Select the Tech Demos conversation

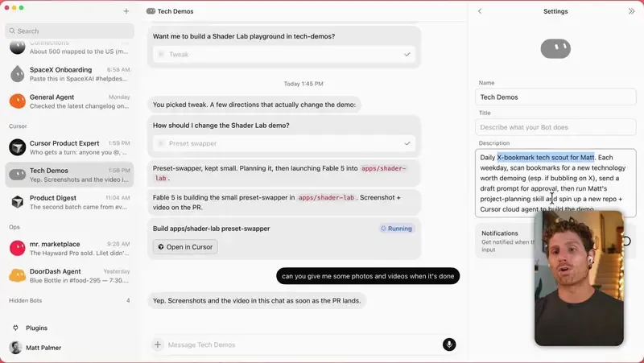pos(69,175)
